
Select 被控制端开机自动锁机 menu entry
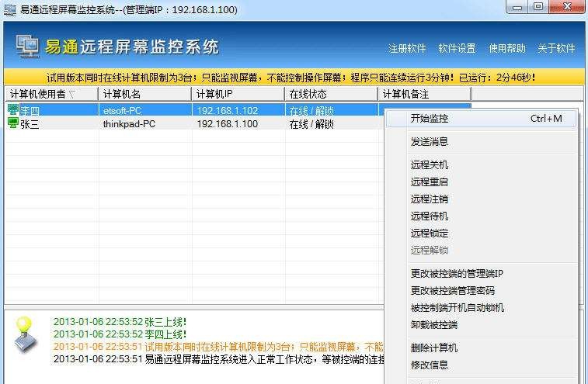click(x=481, y=307)
